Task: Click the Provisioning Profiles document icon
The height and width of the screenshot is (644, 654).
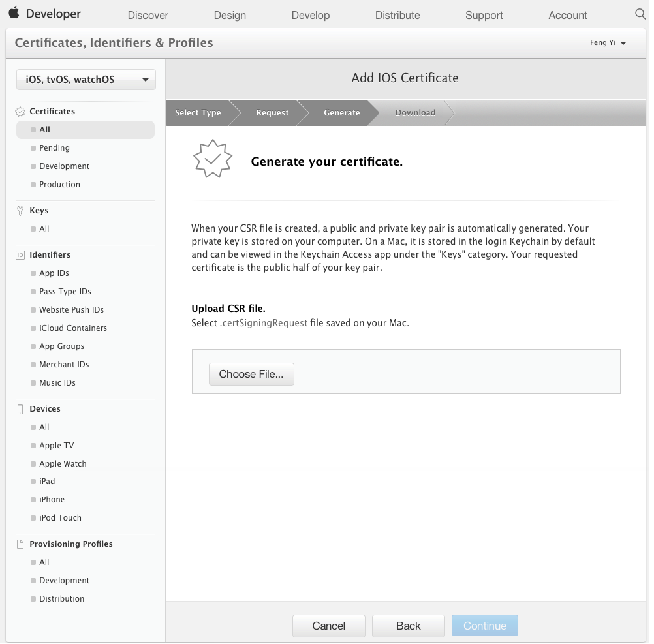Action: [x=20, y=544]
